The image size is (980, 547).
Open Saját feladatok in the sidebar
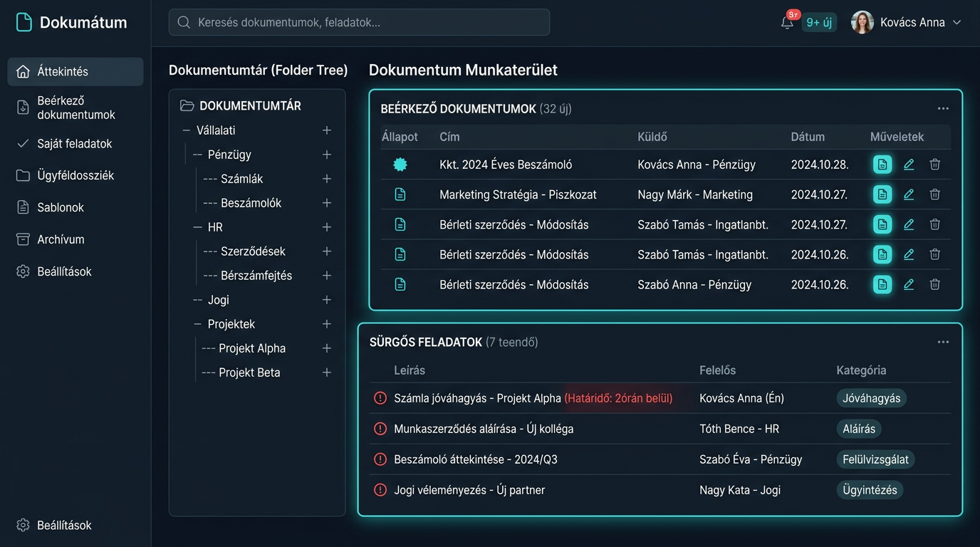(x=75, y=144)
